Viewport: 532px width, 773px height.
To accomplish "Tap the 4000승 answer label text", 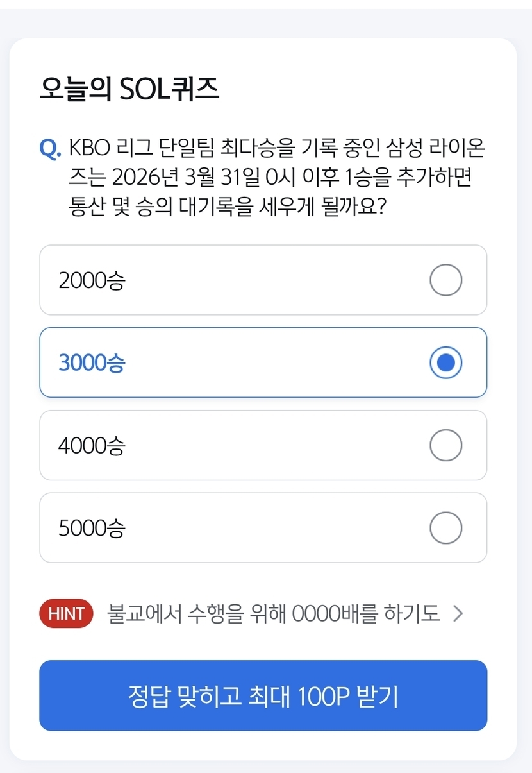I will point(92,446).
